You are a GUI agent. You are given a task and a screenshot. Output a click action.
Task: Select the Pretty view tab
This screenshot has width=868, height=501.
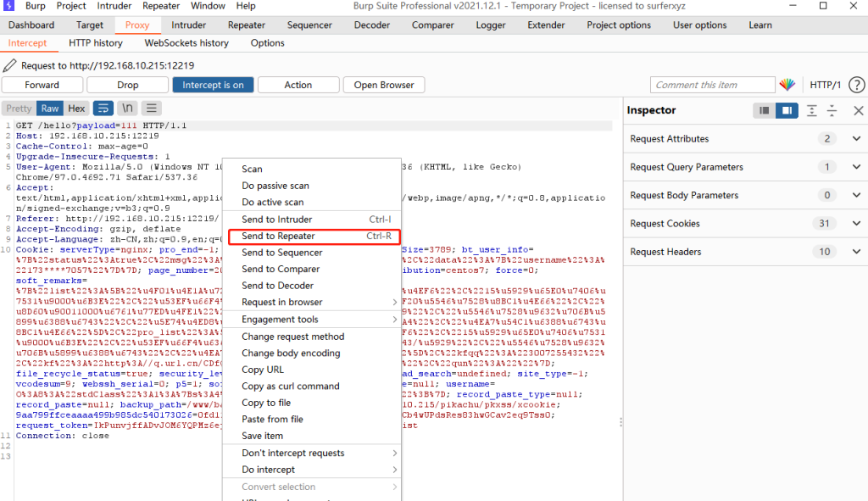(x=19, y=109)
